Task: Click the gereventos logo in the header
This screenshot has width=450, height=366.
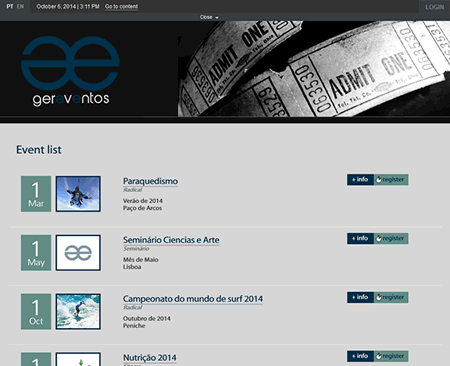Action: pyautogui.click(x=70, y=71)
